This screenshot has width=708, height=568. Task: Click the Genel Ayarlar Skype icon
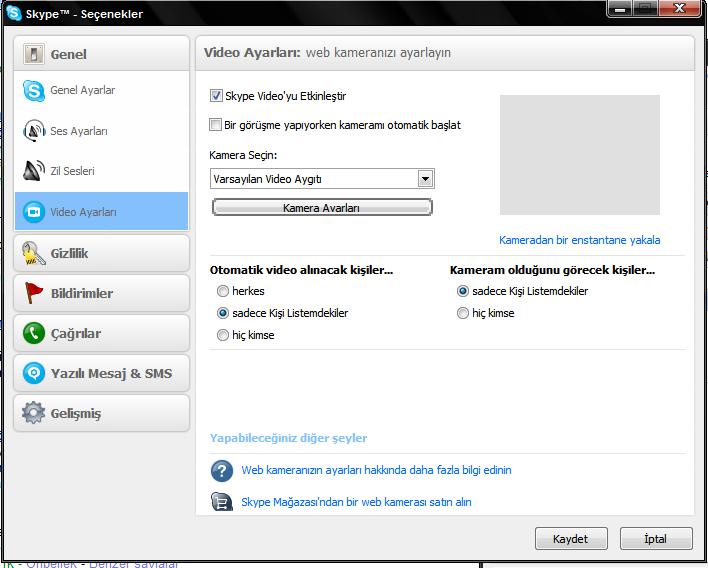(34, 91)
